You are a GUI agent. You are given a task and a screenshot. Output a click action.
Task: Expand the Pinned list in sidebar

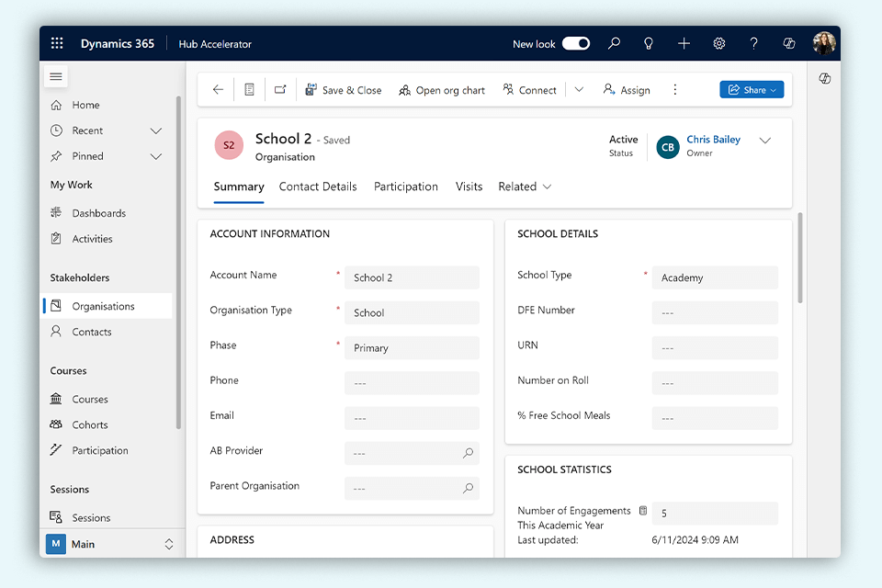point(155,156)
